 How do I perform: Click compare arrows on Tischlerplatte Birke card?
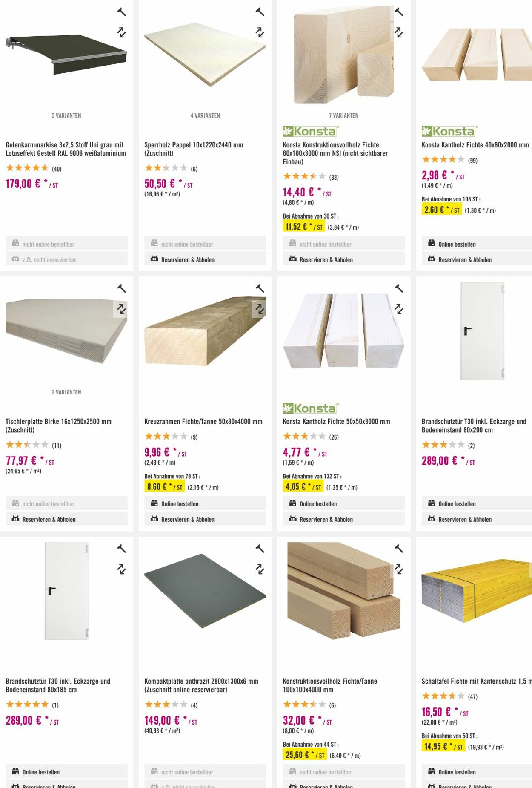(x=122, y=309)
